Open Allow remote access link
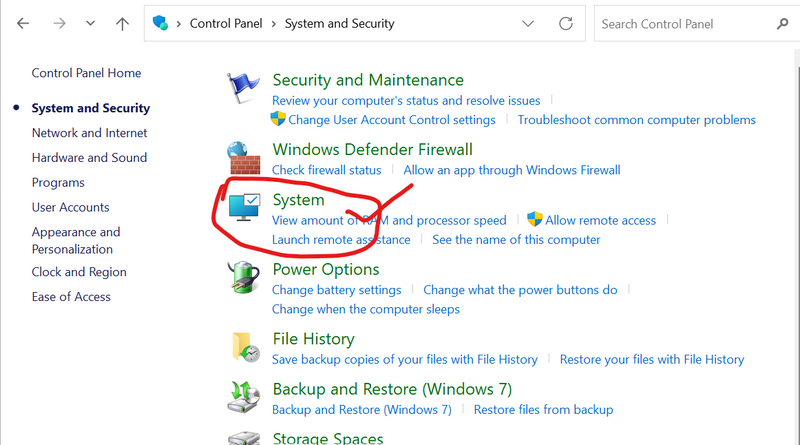The width and height of the screenshot is (800, 445). pos(600,220)
